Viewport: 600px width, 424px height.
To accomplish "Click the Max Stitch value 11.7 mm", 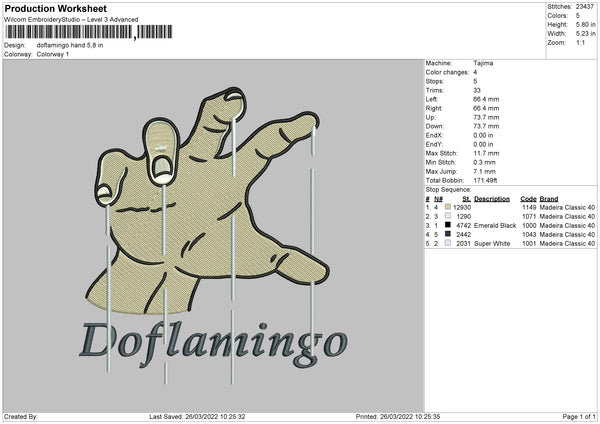I will click(x=486, y=153).
